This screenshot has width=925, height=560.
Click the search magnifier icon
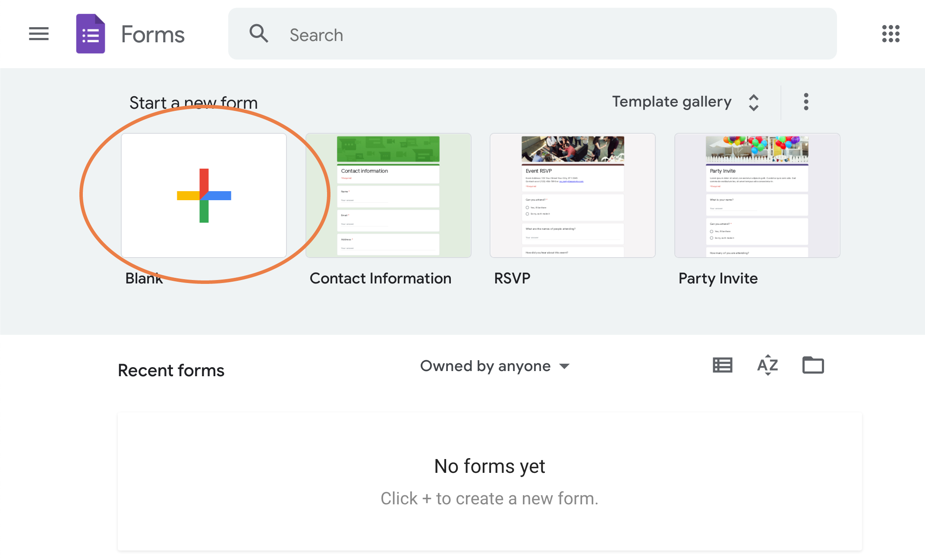coord(259,34)
